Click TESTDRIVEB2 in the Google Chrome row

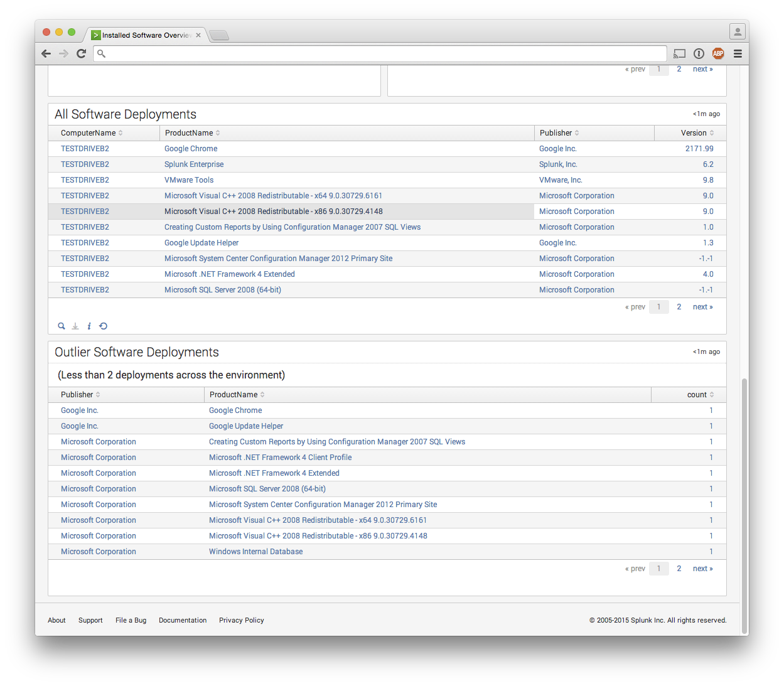pyautogui.click(x=85, y=149)
